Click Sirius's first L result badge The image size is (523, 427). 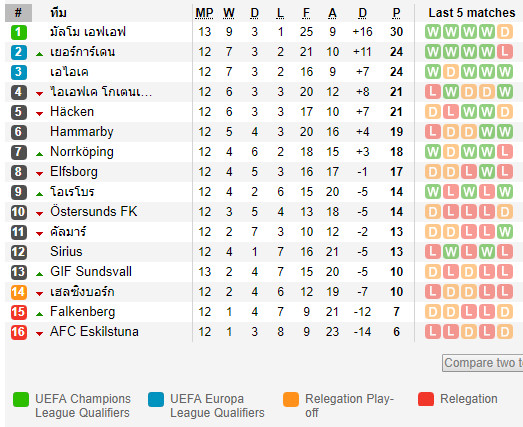433,252
